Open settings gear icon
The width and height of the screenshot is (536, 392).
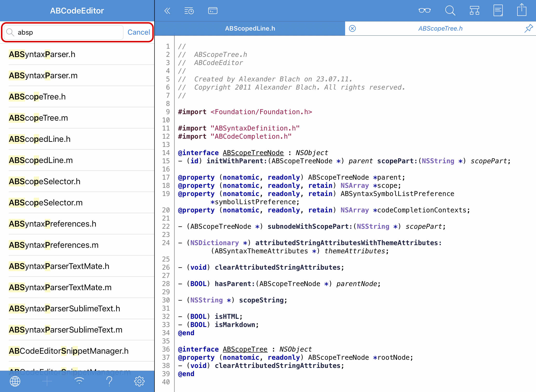[x=139, y=381]
